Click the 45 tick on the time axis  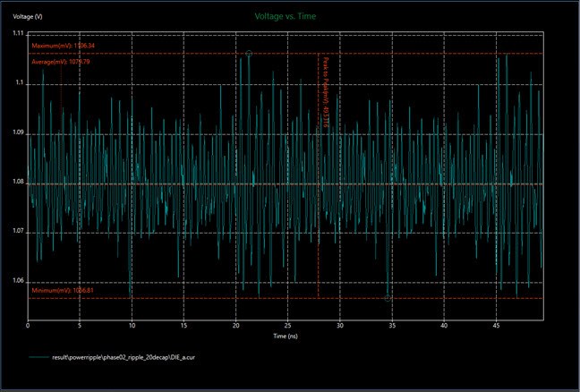tap(496, 326)
